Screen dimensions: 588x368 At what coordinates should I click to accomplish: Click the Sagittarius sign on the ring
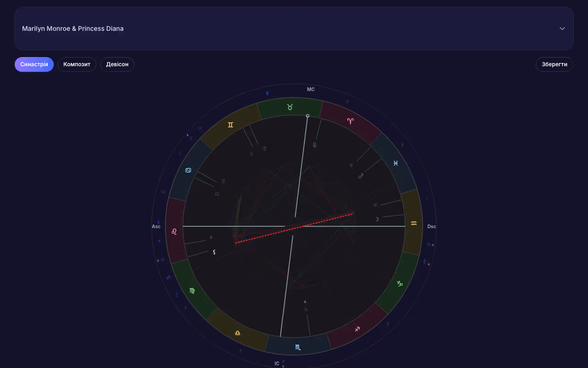coord(357,329)
